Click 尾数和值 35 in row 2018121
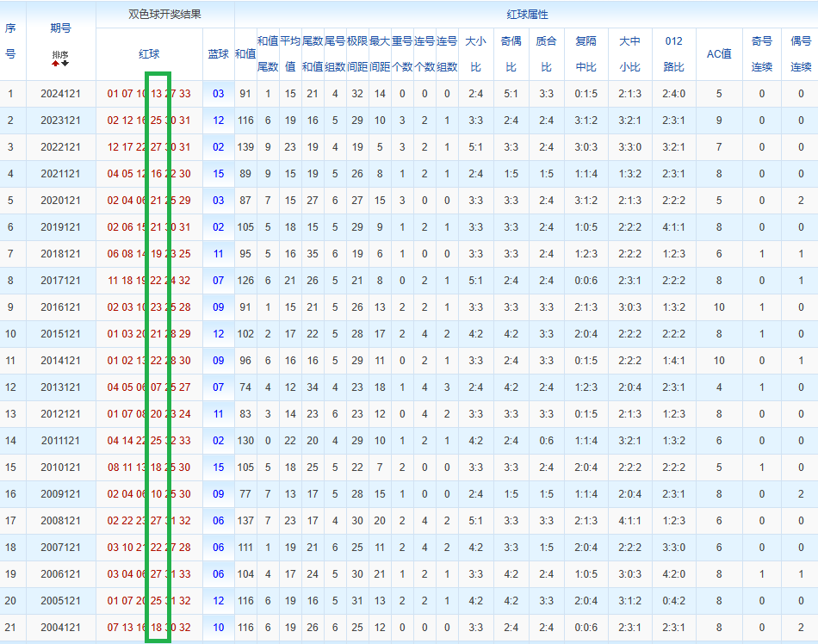The image size is (818, 644). click(312, 254)
